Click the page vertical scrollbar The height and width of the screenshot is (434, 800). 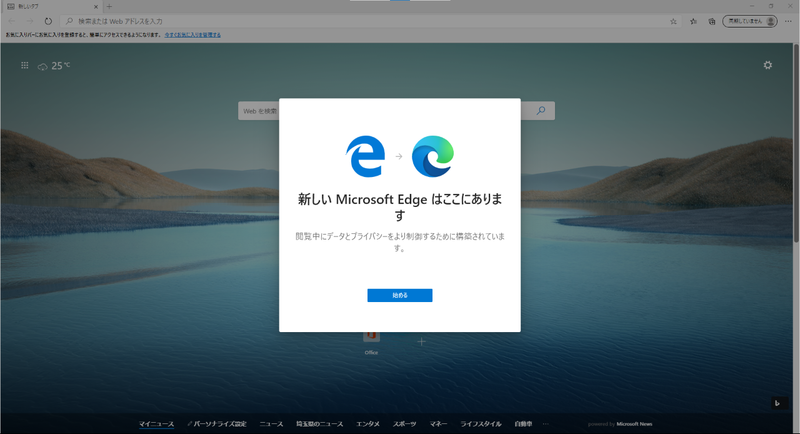[796, 143]
